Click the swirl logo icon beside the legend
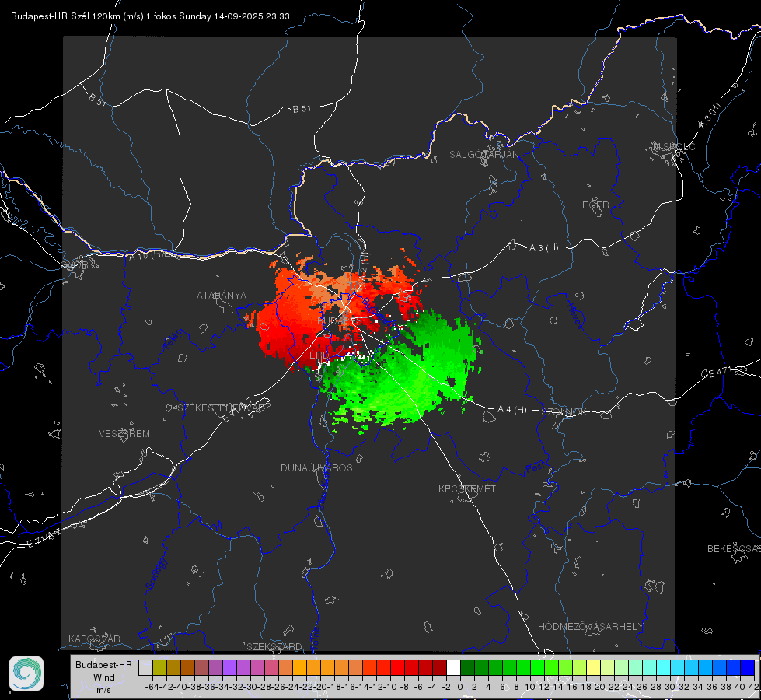 click(26, 674)
